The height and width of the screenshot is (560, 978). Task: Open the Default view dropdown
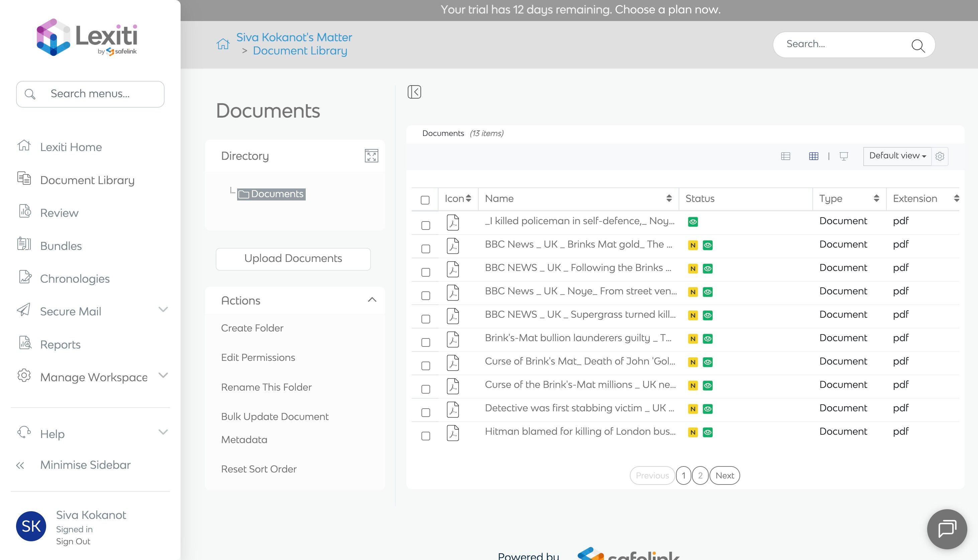897,156
